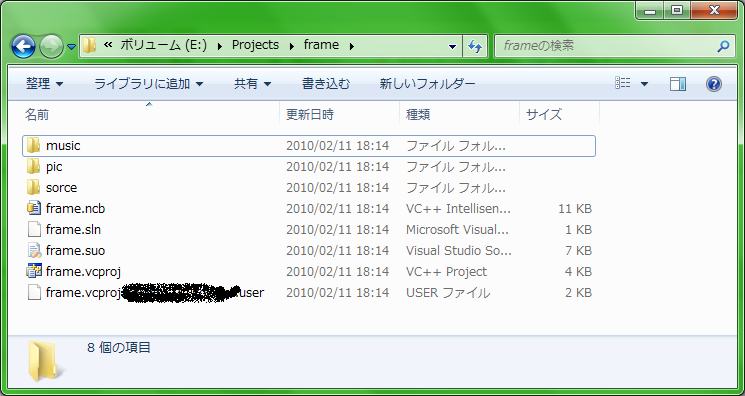Open the recent pages dropdown arrow
Image resolution: width=745 pixels, height=396 pixels.
click(x=71, y=47)
